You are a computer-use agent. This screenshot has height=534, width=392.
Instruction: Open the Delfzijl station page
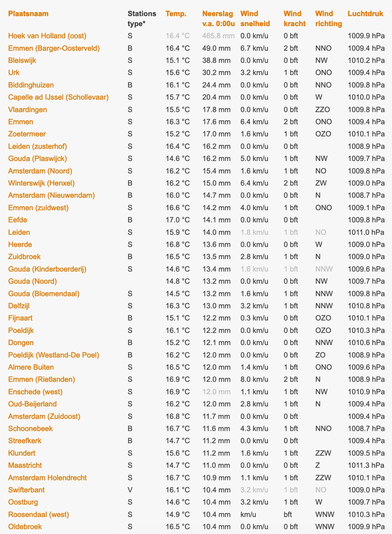tap(19, 306)
